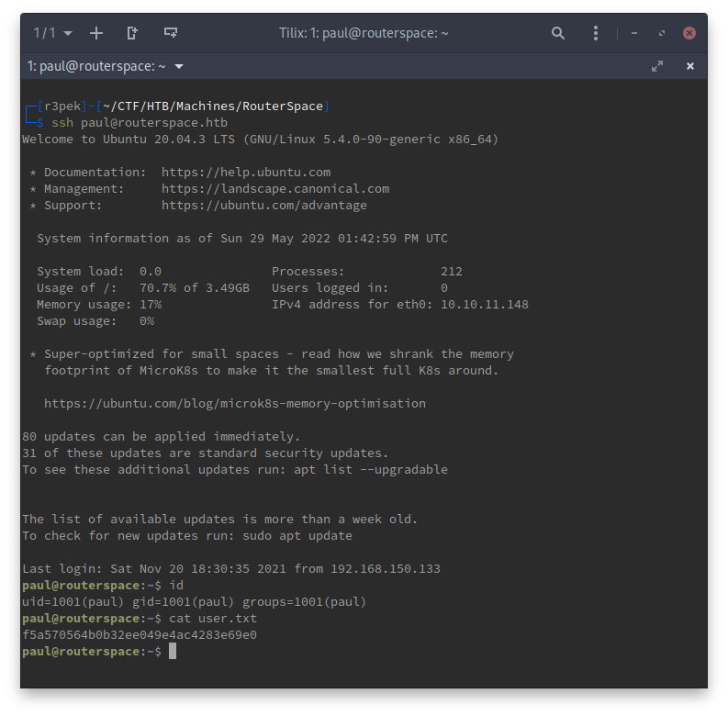The height and width of the screenshot is (716, 728).
Task: Expand the paul@routerspace terminal title dropdown
Action: [x=179, y=66]
